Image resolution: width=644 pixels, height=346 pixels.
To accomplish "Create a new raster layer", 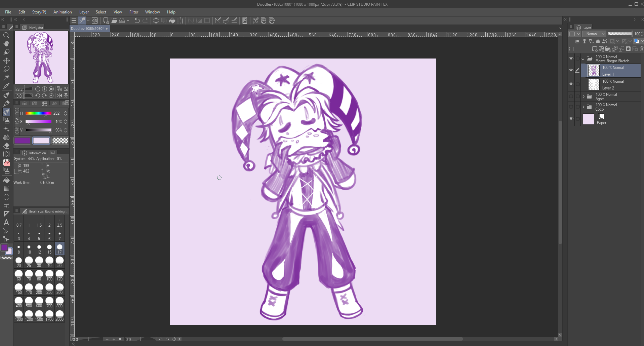I will click(594, 49).
